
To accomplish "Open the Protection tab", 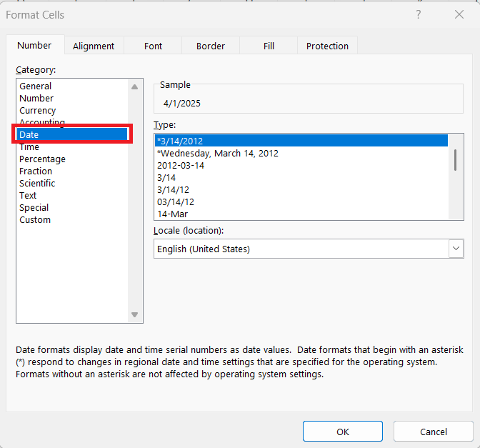I will click(327, 46).
